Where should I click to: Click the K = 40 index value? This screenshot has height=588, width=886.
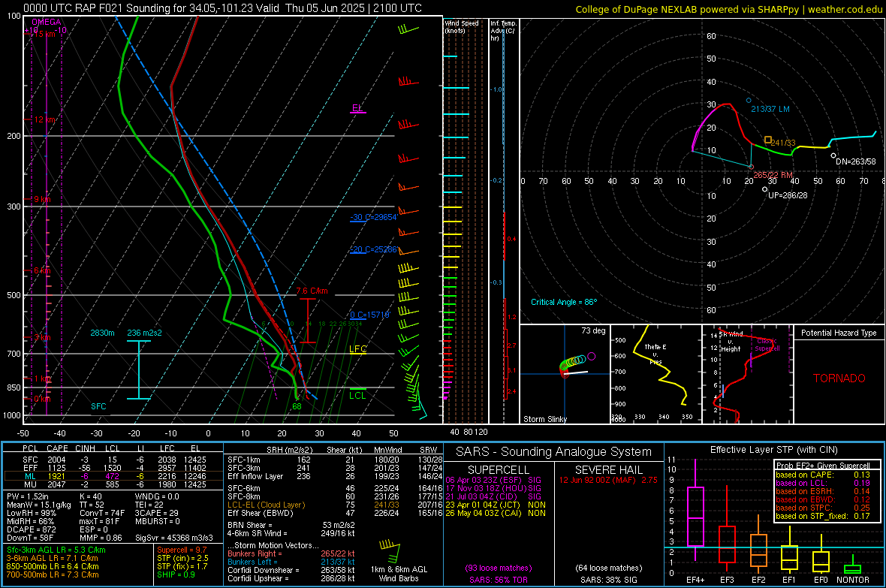coord(90,496)
